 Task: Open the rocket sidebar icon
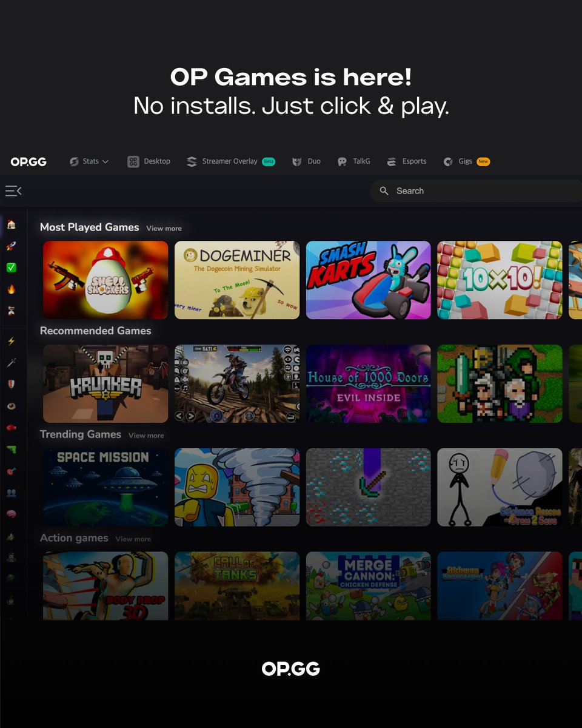11,246
